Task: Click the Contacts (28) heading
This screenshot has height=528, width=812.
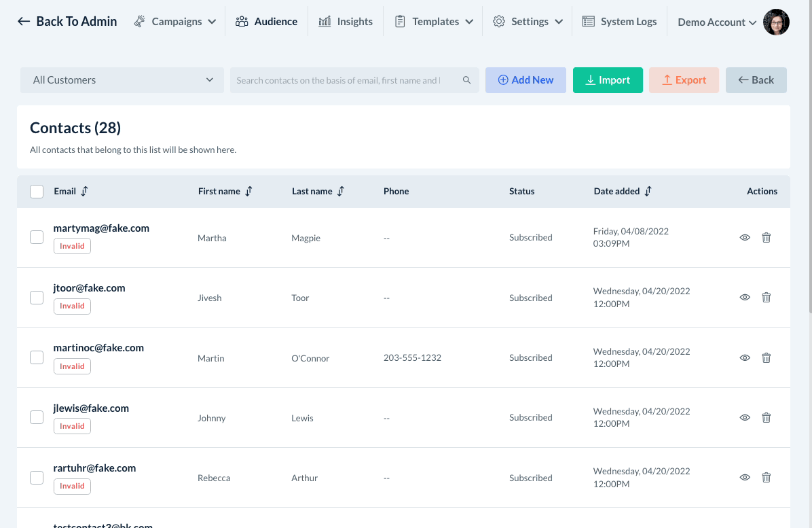Action: (75, 128)
